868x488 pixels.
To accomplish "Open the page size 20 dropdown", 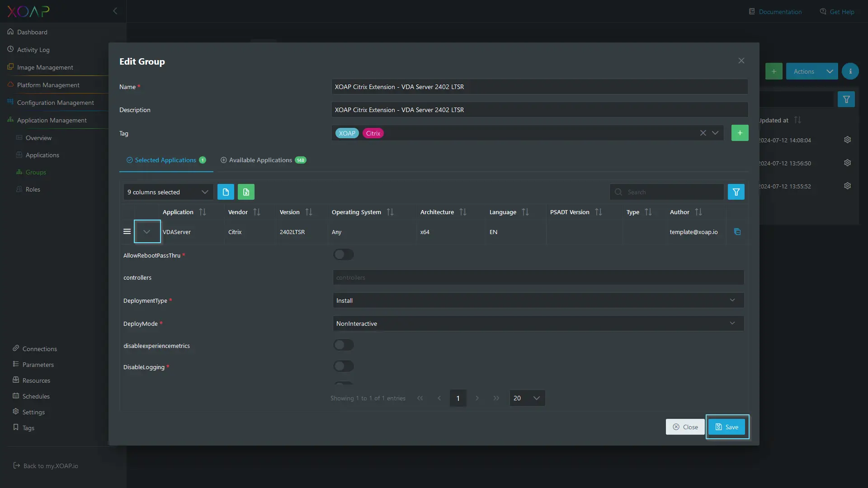I will pyautogui.click(x=527, y=398).
